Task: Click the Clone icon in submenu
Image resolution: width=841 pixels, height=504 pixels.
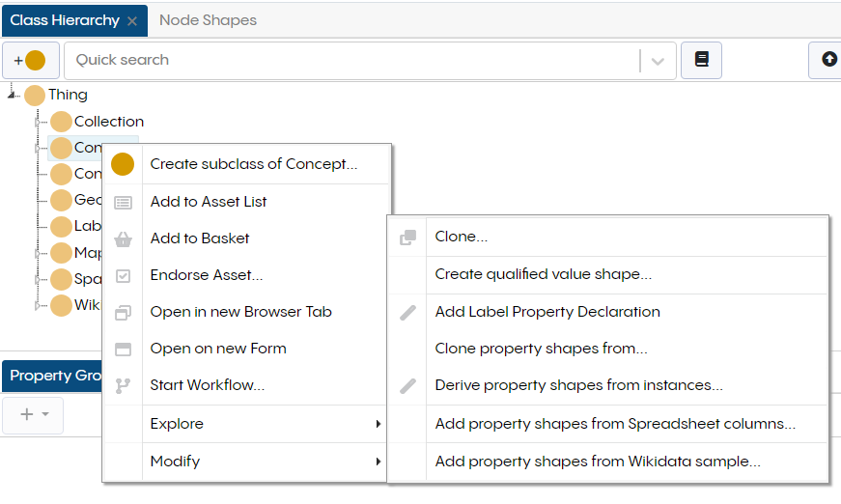Action: (x=407, y=237)
